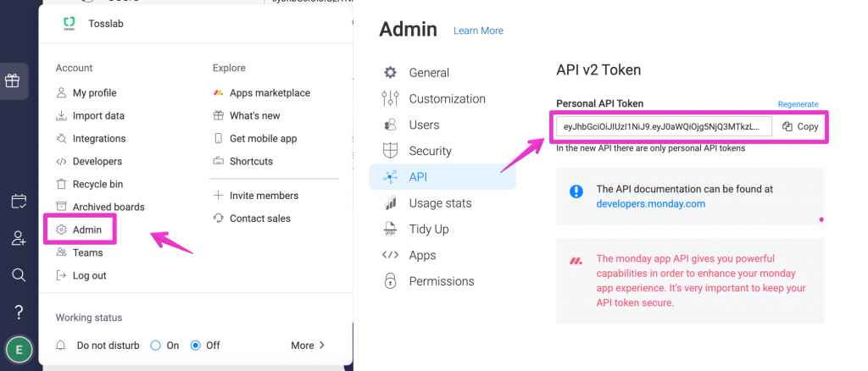Click the Integrations plug icon

point(61,138)
